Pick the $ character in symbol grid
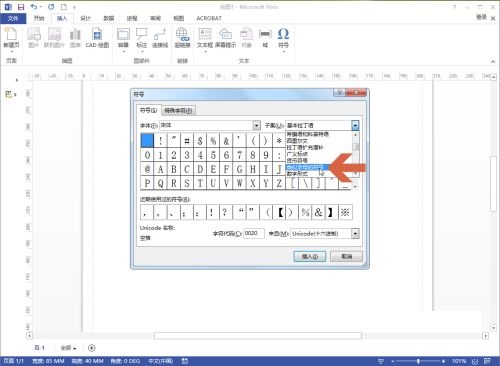This screenshot has width=500, height=366. pyautogui.click(x=200, y=141)
